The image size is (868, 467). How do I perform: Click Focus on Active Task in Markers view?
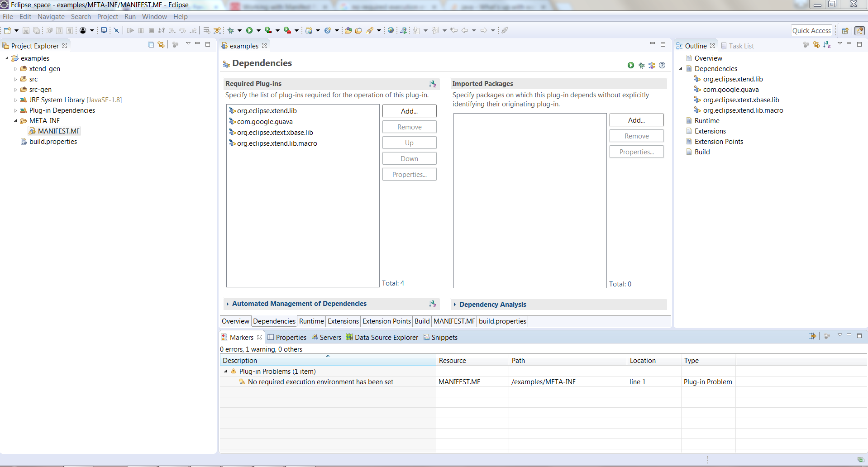coord(827,336)
